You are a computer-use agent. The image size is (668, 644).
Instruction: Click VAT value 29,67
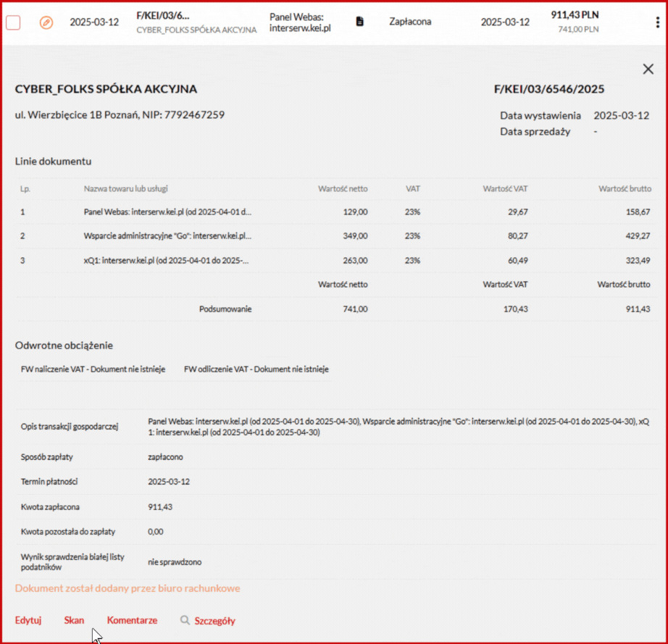tap(517, 212)
